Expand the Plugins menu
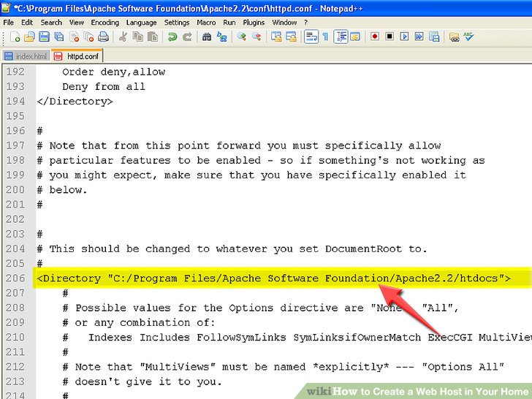The width and height of the screenshot is (532, 399). tap(254, 23)
